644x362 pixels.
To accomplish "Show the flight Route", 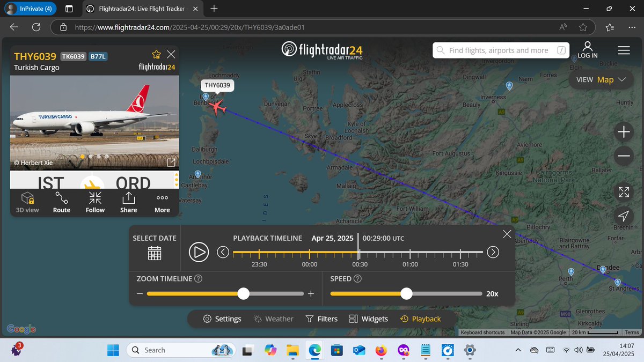I will click(62, 202).
